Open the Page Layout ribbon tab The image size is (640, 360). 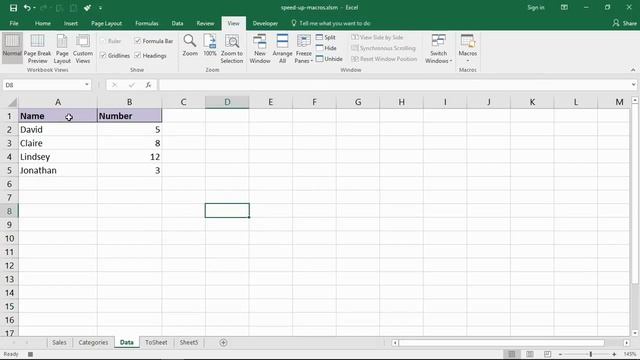tap(107, 23)
